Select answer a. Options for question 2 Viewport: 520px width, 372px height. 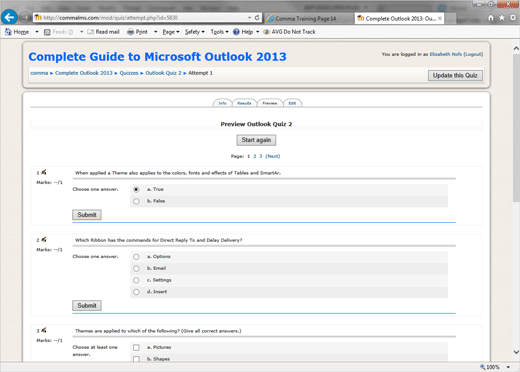click(x=136, y=257)
